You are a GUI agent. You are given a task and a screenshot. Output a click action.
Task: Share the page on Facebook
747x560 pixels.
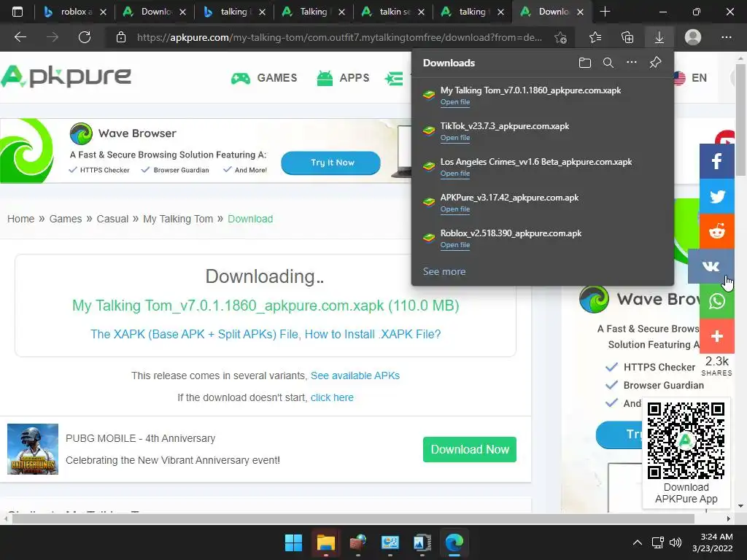pyautogui.click(x=717, y=161)
